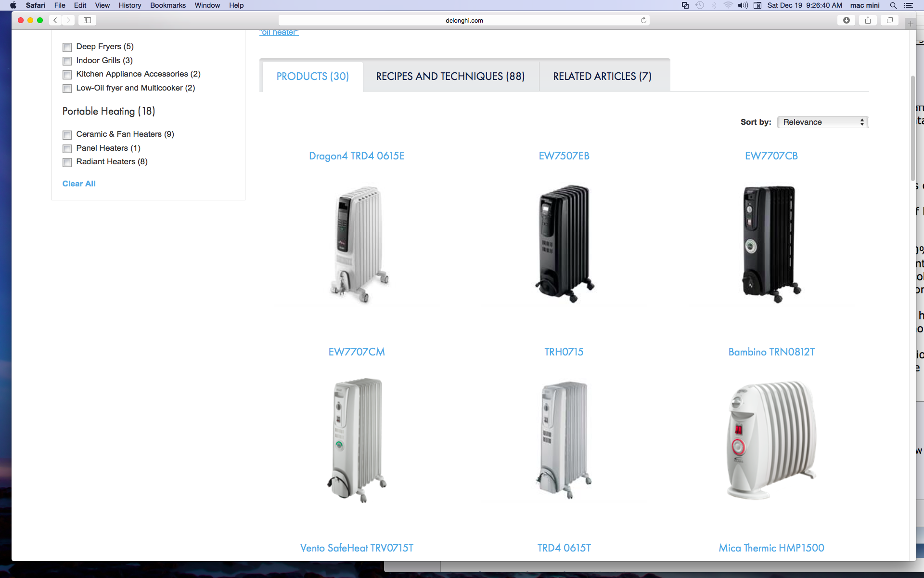Open Safari downloads icon
Screen dimensions: 924x578
coord(846,20)
